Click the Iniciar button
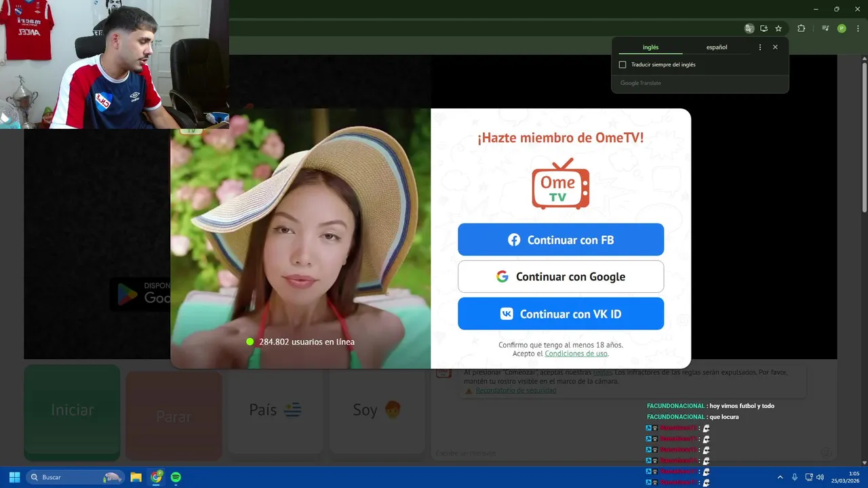This screenshot has height=488, width=868. click(72, 411)
